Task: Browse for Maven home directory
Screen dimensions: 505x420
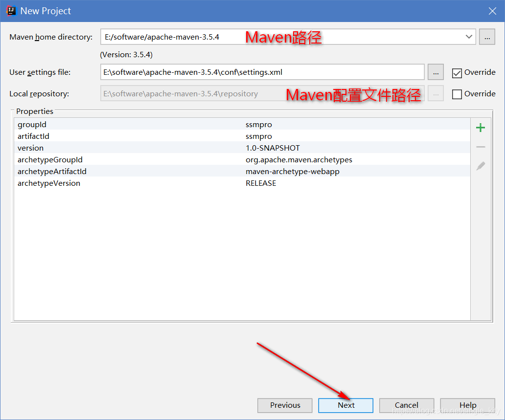Action: point(487,37)
